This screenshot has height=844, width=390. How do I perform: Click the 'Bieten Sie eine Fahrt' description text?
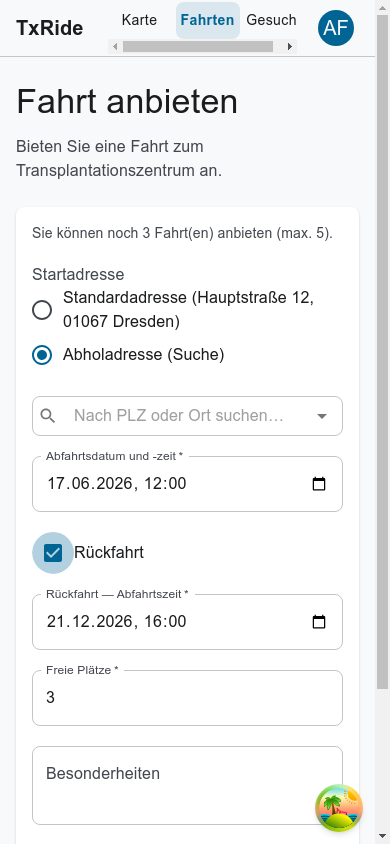[x=119, y=159]
